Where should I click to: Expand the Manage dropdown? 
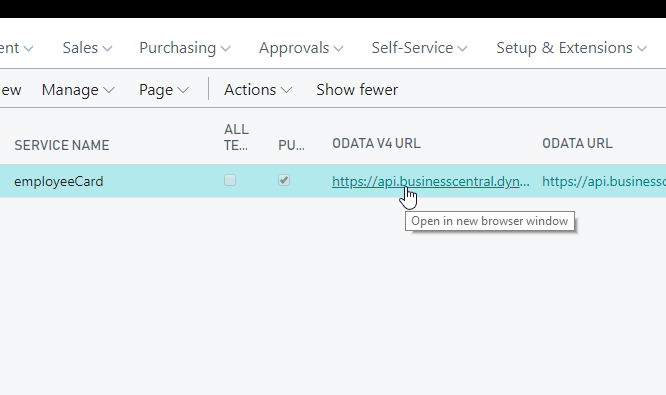[78, 90]
